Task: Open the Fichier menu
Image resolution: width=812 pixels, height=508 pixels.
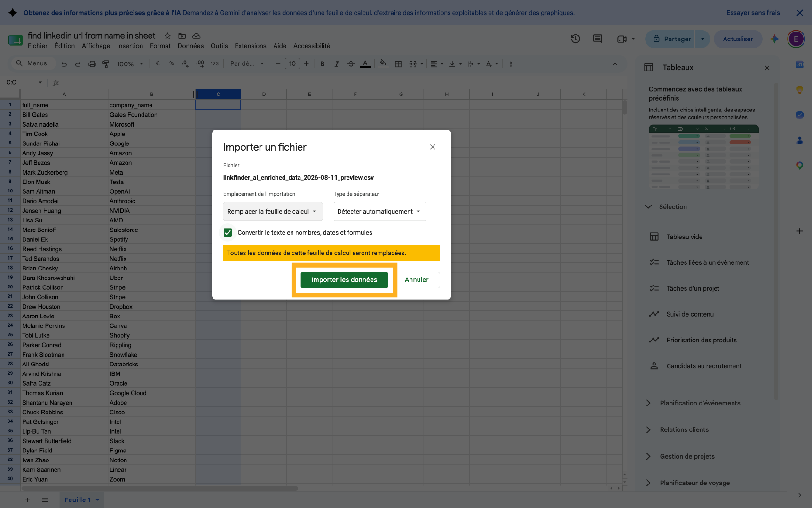Action: point(38,46)
